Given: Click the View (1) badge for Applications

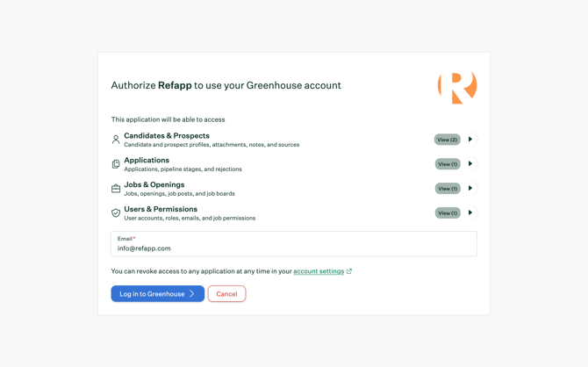Looking at the screenshot, I should (x=448, y=164).
